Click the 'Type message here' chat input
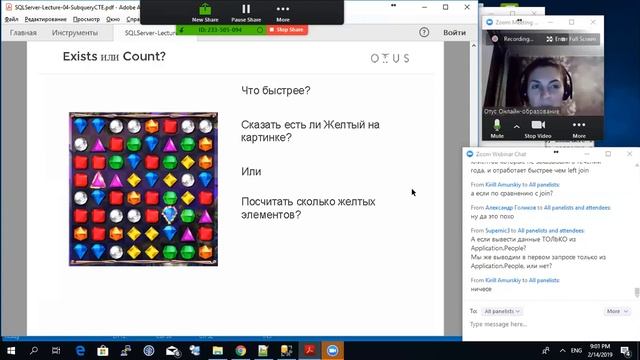The width and height of the screenshot is (640, 360). click(547, 324)
